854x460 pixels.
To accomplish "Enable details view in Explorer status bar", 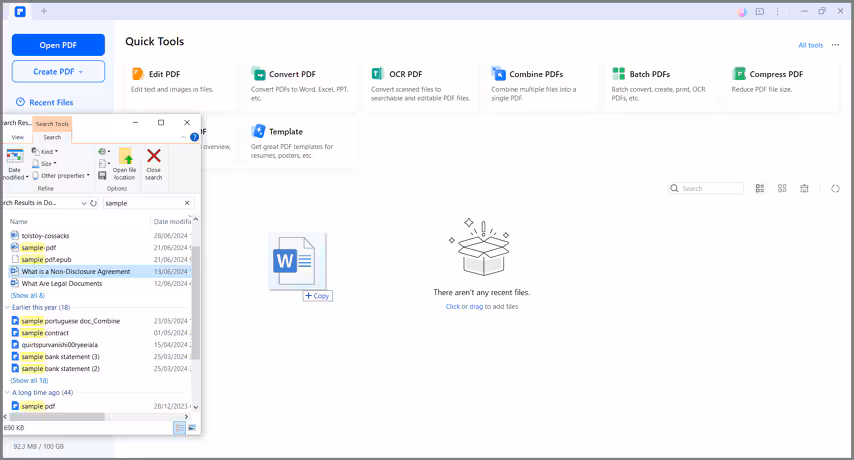I will pos(180,427).
